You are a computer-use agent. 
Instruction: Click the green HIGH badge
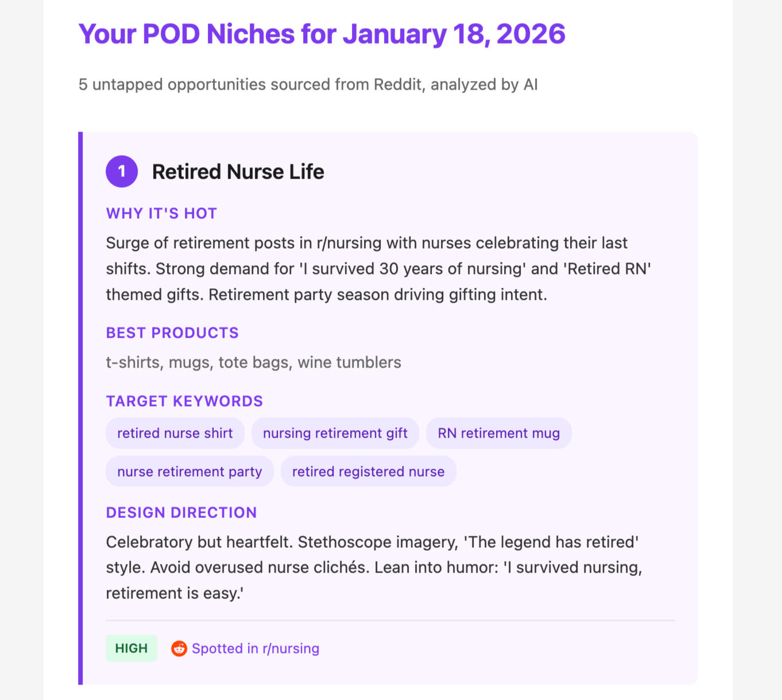tap(131, 648)
